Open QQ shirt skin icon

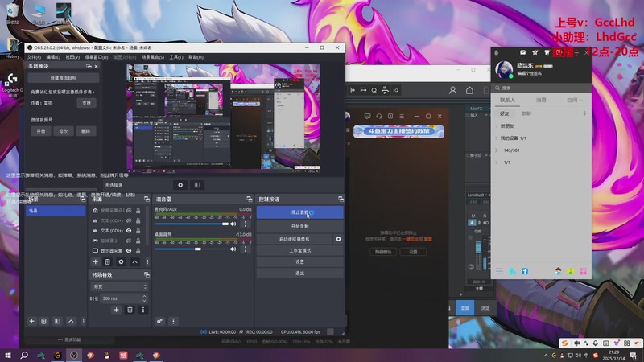[547, 52]
